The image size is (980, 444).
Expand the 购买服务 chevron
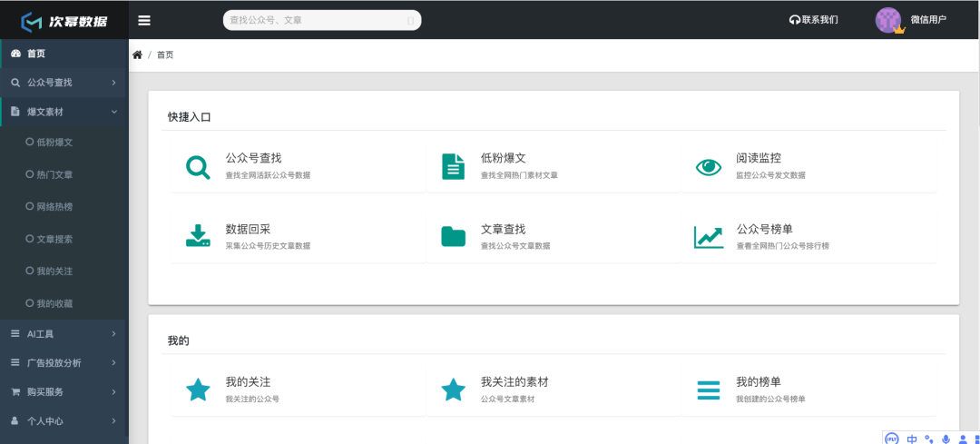[113, 392]
